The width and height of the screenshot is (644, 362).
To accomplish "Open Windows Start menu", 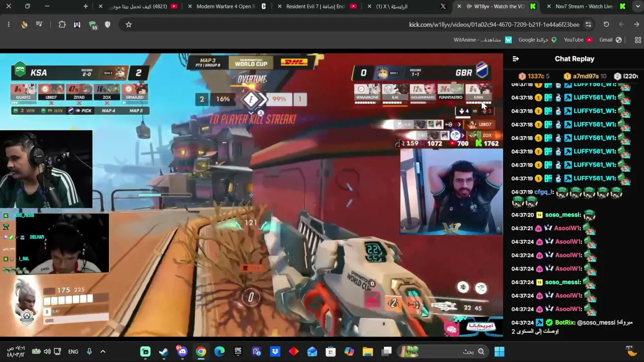I will pyautogui.click(x=500, y=351).
